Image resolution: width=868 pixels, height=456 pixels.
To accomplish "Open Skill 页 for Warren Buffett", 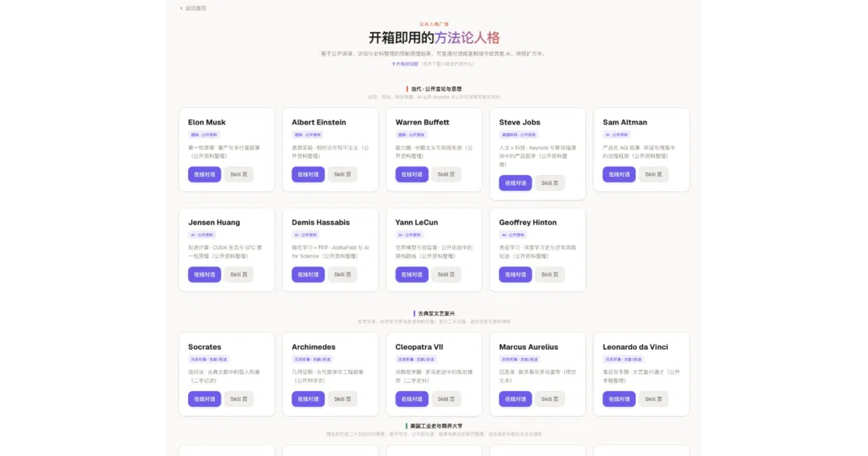I will (x=446, y=174).
